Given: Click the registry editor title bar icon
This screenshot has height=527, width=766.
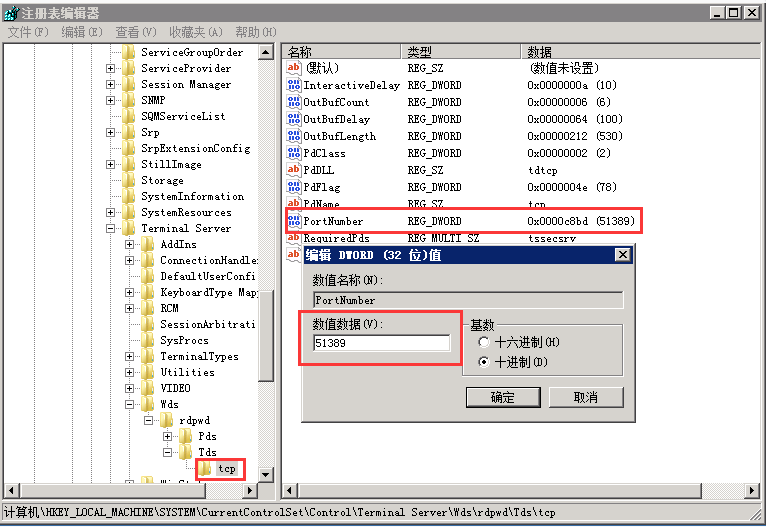Looking at the screenshot, I should [x=10, y=12].
